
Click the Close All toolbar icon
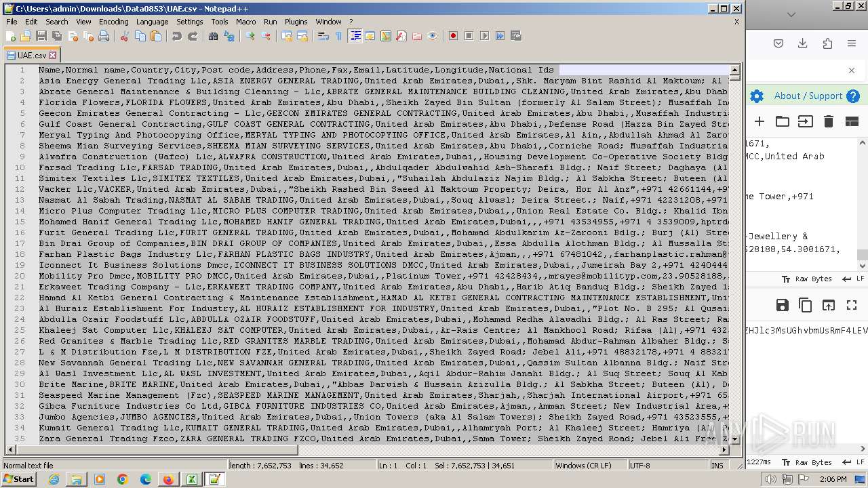(x=88, y=36)
